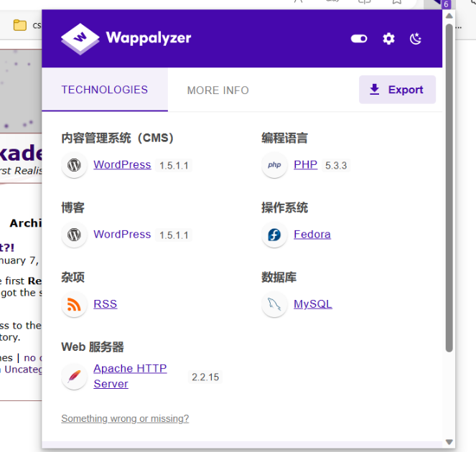The height and width of the screenshot is (452, 476).
Task: Open the PHP technology link
Action: [x=305, y=165]
